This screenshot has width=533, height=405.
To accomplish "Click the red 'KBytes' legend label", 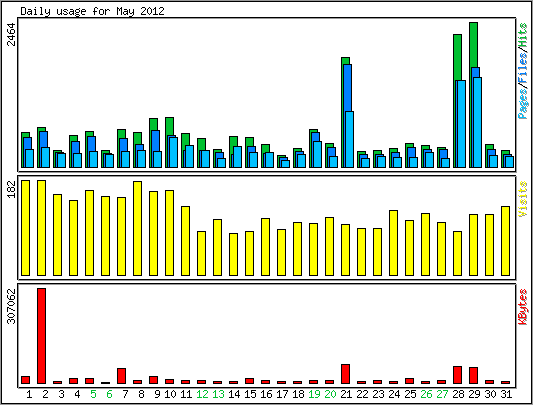I will point(523,307).
